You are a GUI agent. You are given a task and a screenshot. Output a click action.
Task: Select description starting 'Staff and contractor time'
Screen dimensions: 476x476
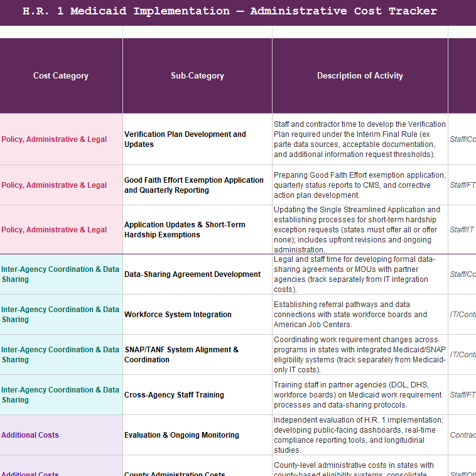[360, 139]
